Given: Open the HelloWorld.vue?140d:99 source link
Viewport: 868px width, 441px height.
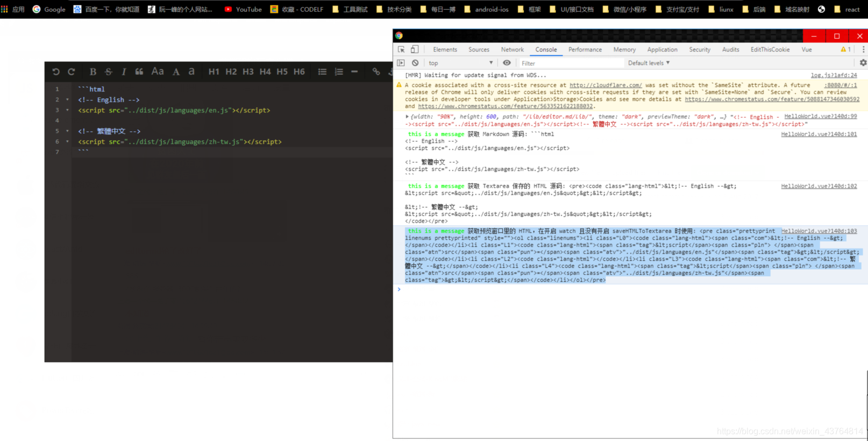Looking at the screenshot, I should (x=821, y=116).
